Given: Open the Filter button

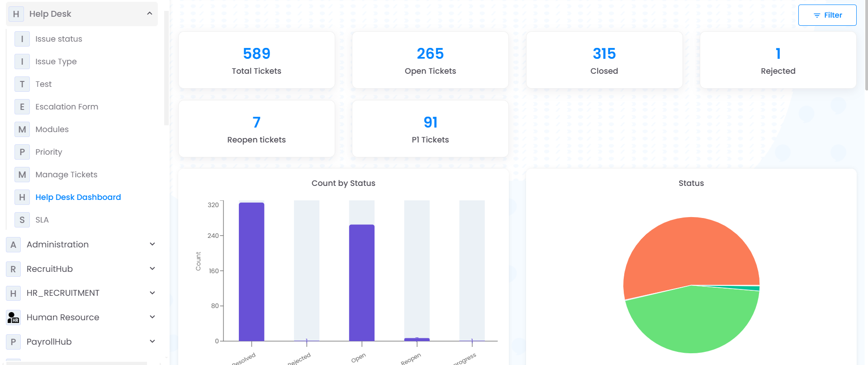Looking at the screenshot, I should pos(827,15).
